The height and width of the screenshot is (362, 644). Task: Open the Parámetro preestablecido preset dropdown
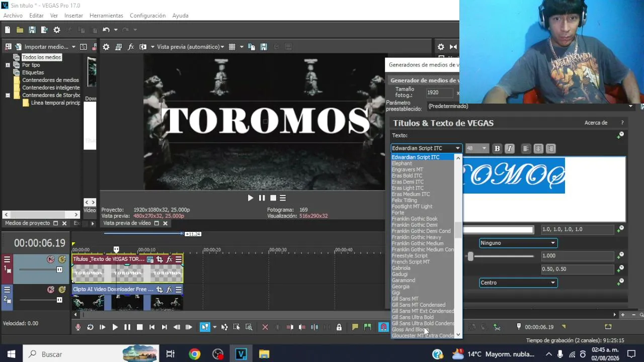[x=530, y=106]
